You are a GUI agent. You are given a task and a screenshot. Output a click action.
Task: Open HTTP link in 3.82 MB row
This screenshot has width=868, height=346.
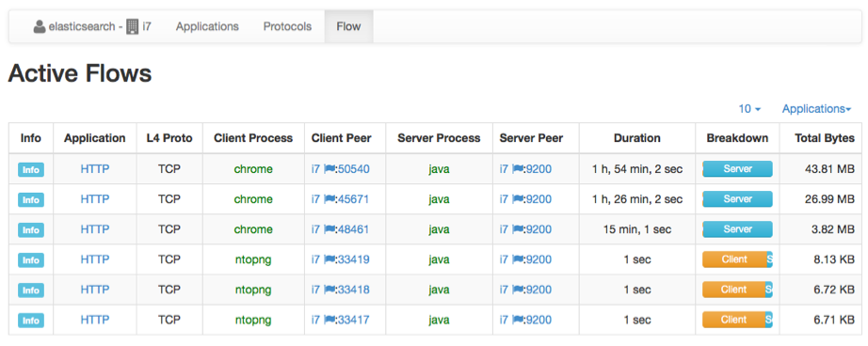pos(95,229)
